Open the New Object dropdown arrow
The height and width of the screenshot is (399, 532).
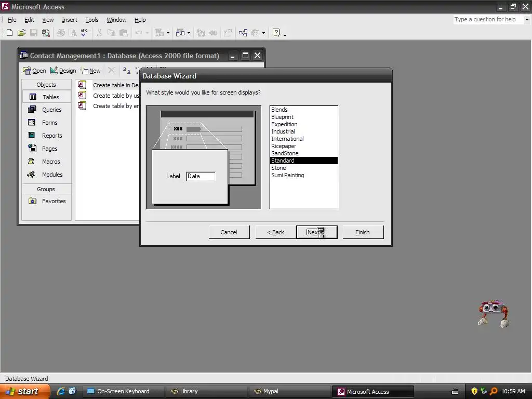click(263, 33)
